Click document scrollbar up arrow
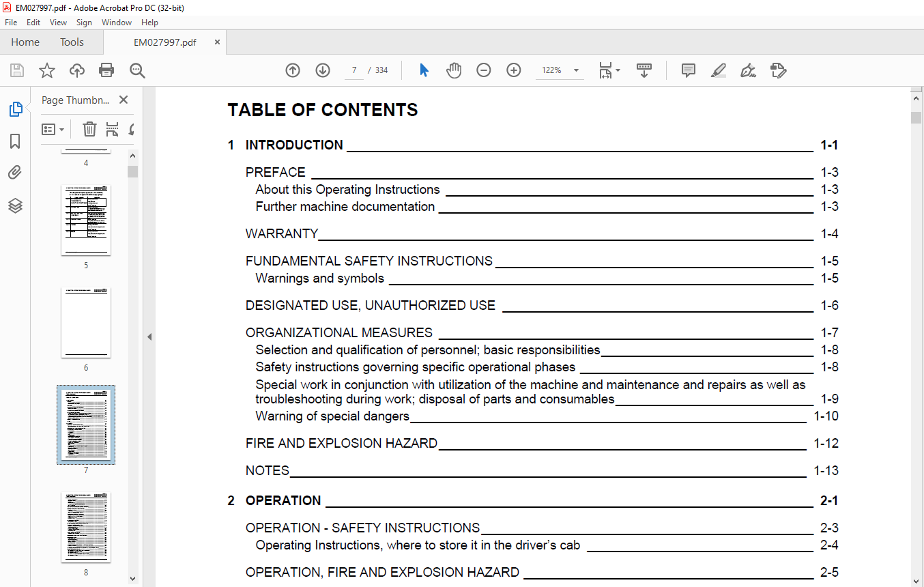The image size is (924, 587). click(916, 99)
